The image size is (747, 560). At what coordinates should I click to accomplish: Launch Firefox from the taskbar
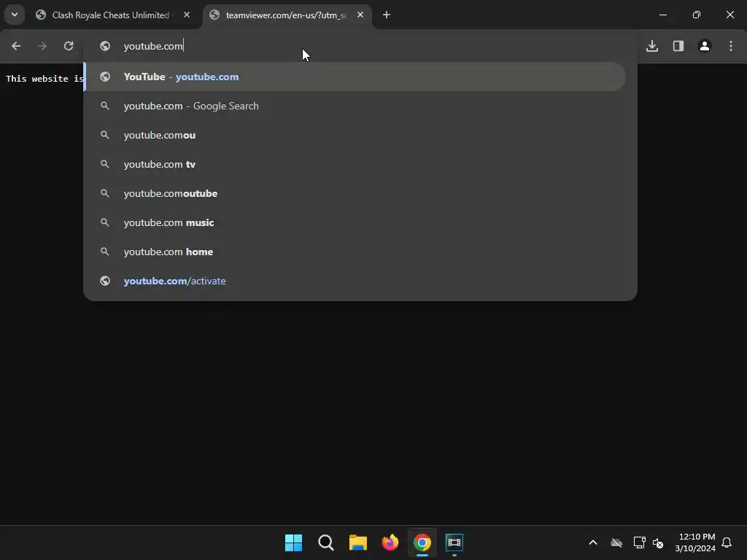390,542
